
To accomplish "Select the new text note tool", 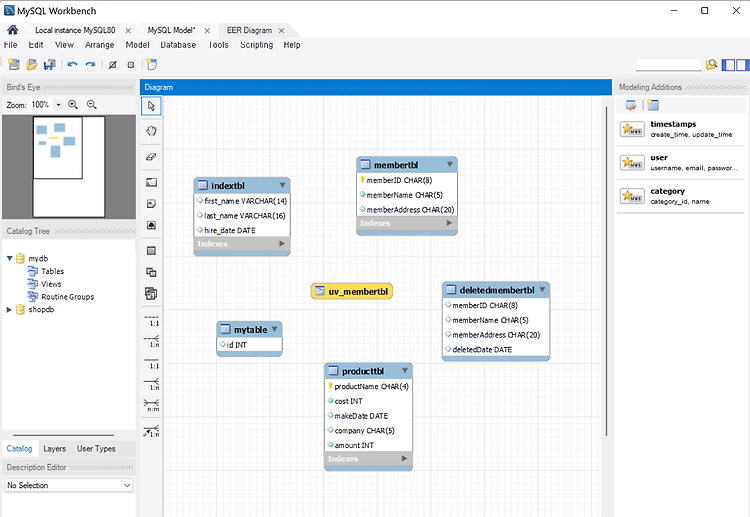I will [151, 204].
